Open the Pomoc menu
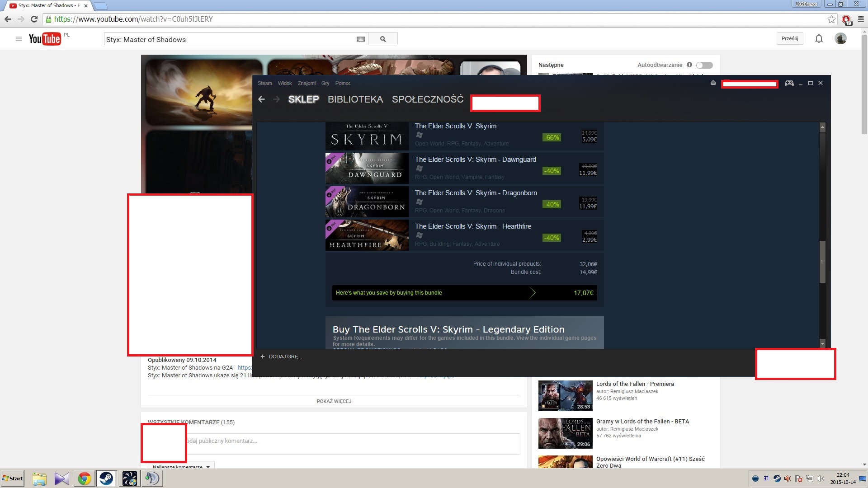Viewport: 868px width, 488px height. (x=343, y=83)
